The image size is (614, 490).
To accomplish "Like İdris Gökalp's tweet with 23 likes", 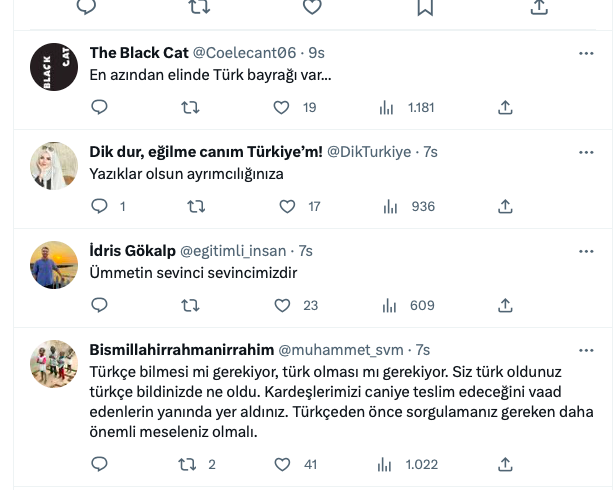I will tap(296, 306).
